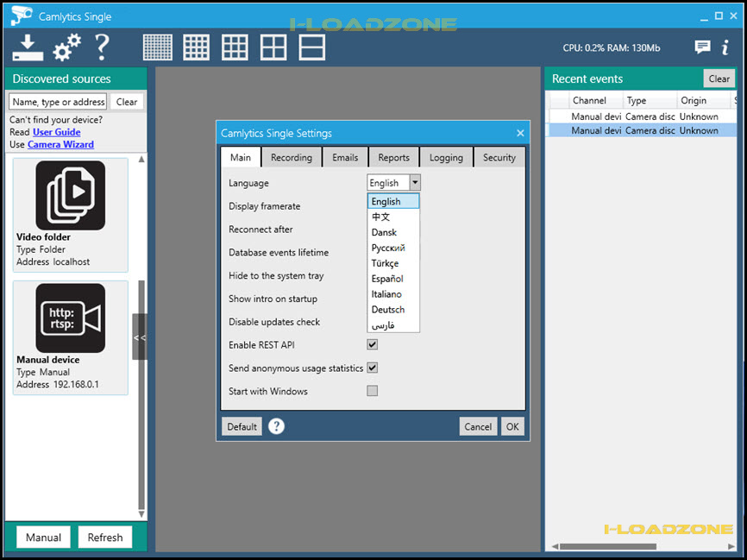Click the info 'i' icon in toolbar
Image resolution: width=747 pixels, height=560 pixels.
[x=725, y=47]
